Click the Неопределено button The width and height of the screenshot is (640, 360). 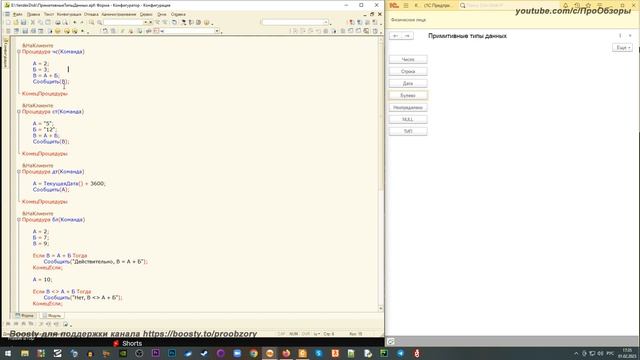click(x=408, y=107)
